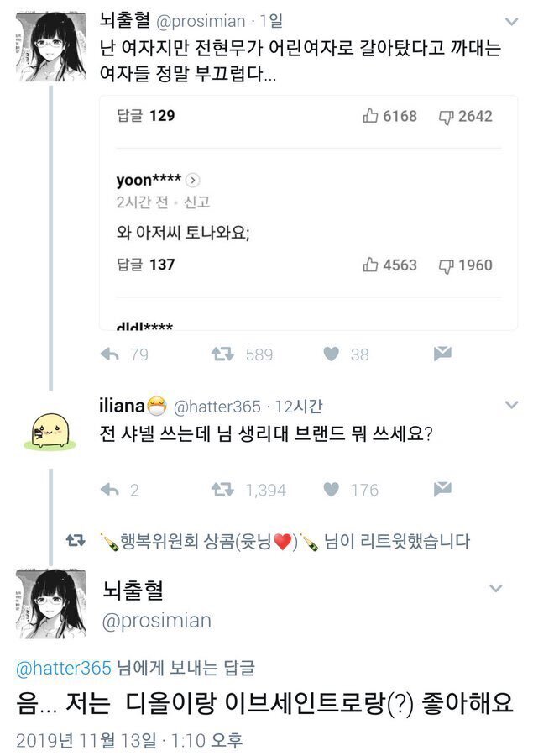Downvote the comment with 2642 dislikes

tap(446, 116)
